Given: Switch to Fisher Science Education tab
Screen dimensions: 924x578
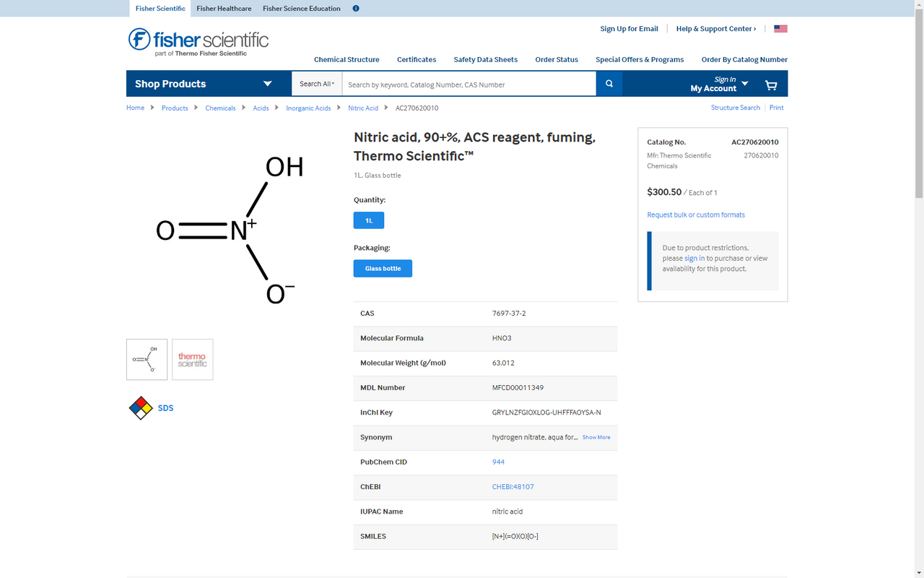Looking at the screenshot, I should click(x=302, y=9).
